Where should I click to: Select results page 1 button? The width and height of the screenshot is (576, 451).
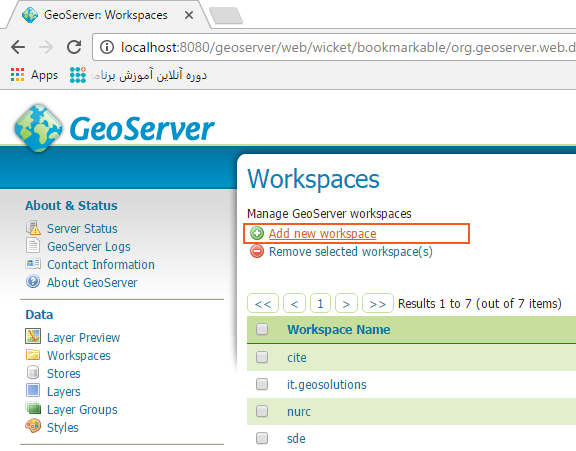[x=320, y=303]
